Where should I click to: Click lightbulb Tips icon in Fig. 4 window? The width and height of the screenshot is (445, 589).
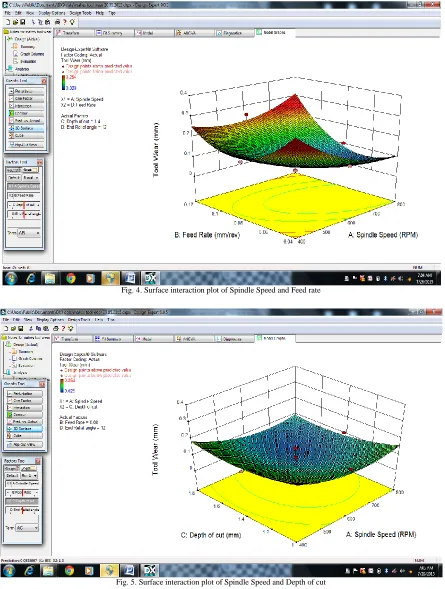coord(72,22)
